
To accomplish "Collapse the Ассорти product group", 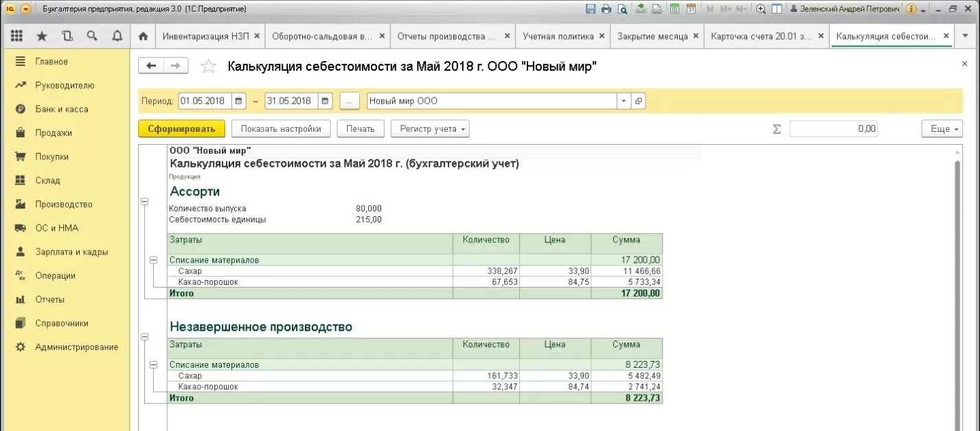I will 144,201.
